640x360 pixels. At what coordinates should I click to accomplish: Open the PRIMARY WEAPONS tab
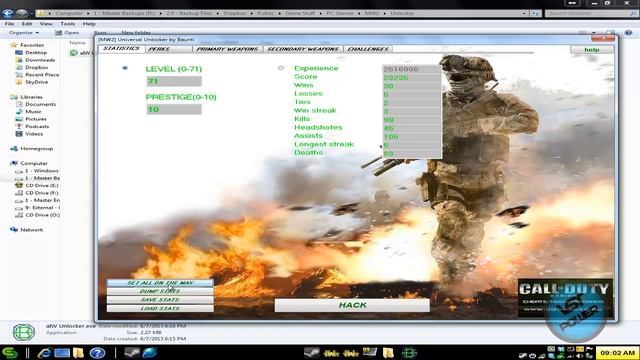227,49
